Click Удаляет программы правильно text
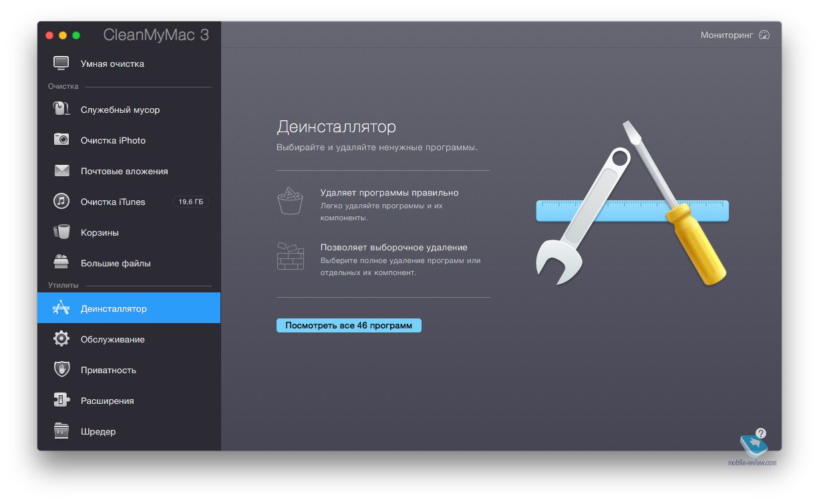This screenshot has width=819, height=504. pos(389,192)
